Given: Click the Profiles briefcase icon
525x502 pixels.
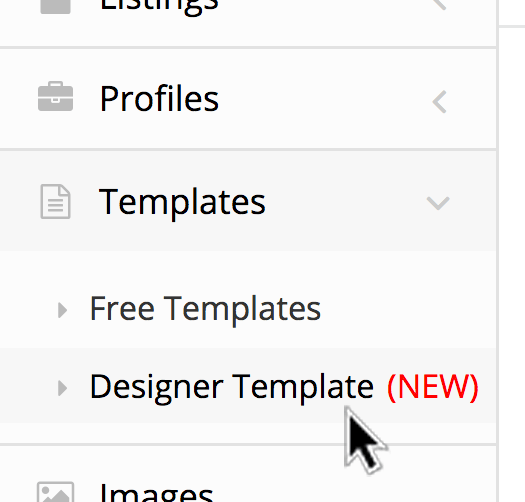Looking at the screenshot, I should [56, 96].
